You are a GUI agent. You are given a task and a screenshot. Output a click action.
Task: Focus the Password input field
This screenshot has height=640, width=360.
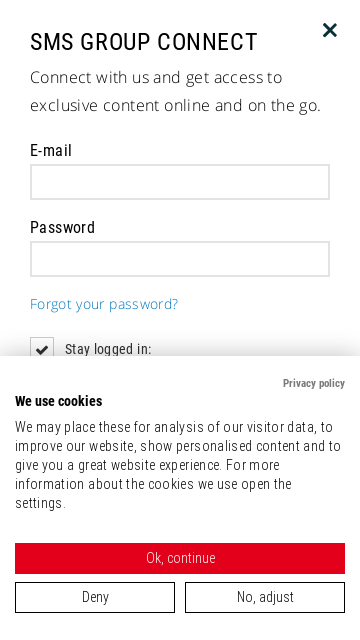pyautogui.click(x=180, y=259)
